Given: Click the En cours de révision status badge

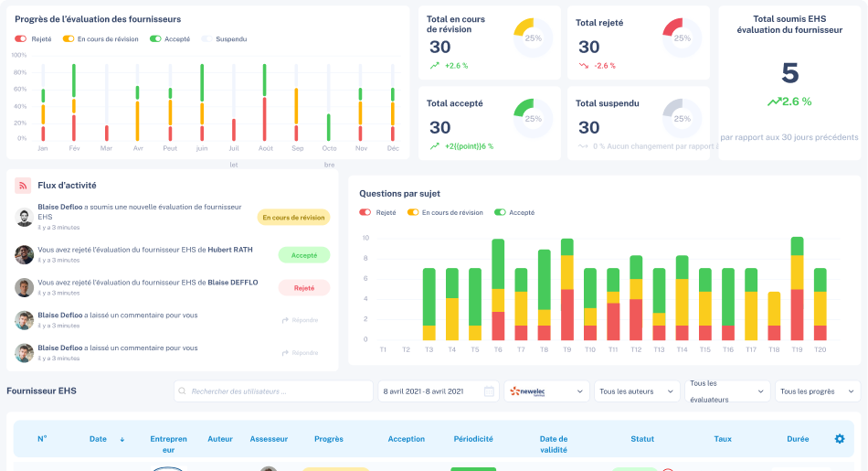Looking at the screenshot, I should point(293,218).
